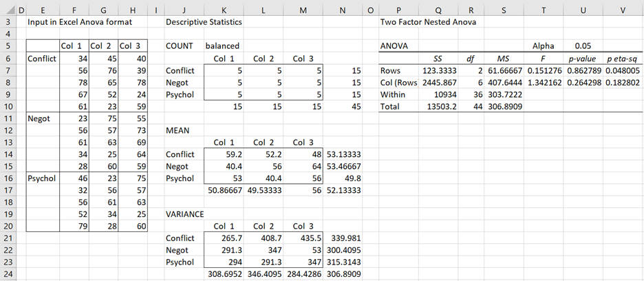Viewport: 644px width, 281px height.
Task: Click the Alpha value cell 0.05
Action: [583, 46]
